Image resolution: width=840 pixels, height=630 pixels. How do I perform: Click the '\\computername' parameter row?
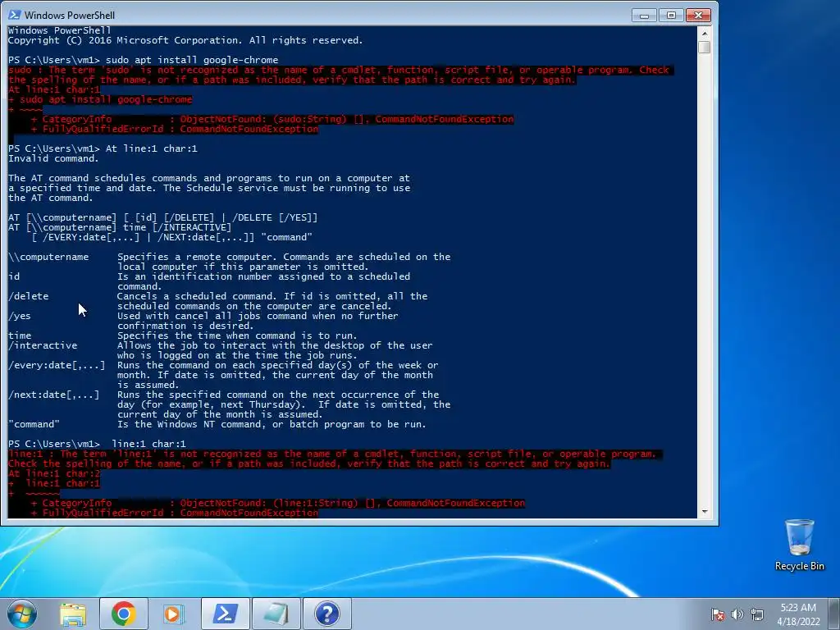230,262
